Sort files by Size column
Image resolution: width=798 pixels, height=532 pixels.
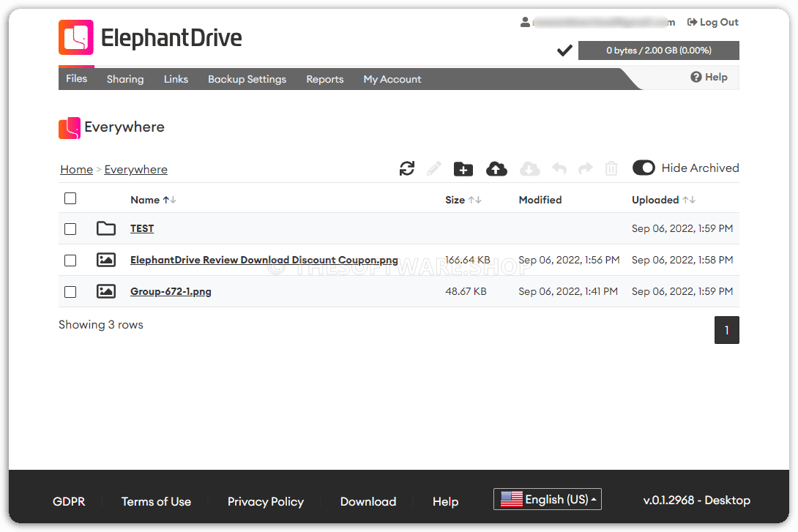(x=463, y=200)
